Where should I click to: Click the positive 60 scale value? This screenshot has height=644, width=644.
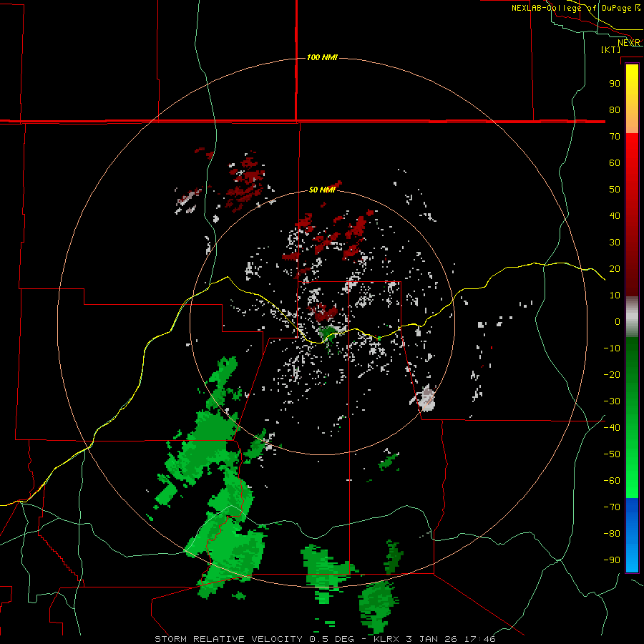(615, 162)
